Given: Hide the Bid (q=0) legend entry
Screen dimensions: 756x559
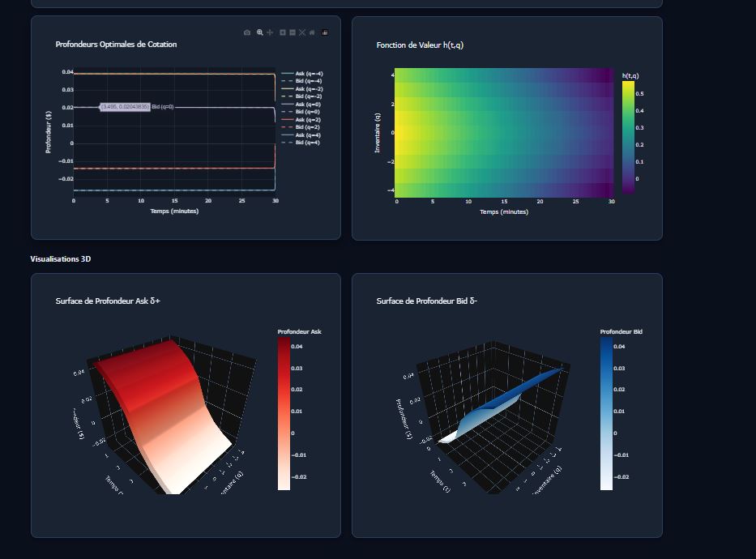Looking at the screenshot, I should tap(307, 112).
